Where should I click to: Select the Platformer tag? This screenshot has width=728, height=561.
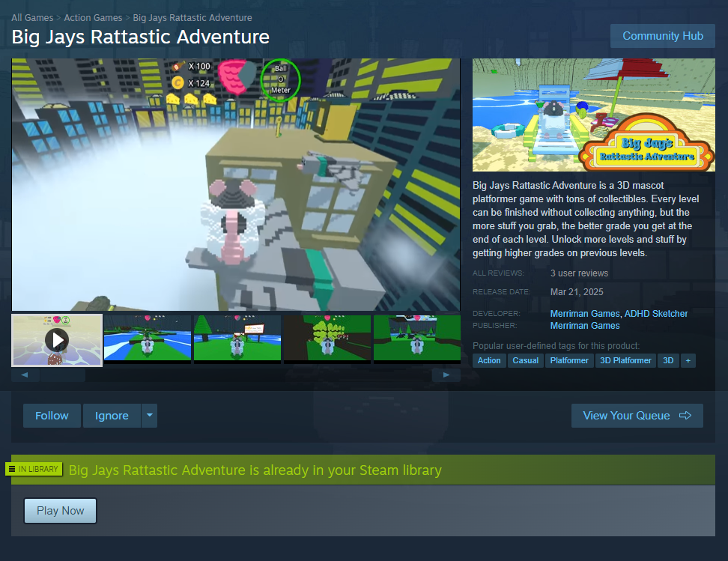(568, 360)
